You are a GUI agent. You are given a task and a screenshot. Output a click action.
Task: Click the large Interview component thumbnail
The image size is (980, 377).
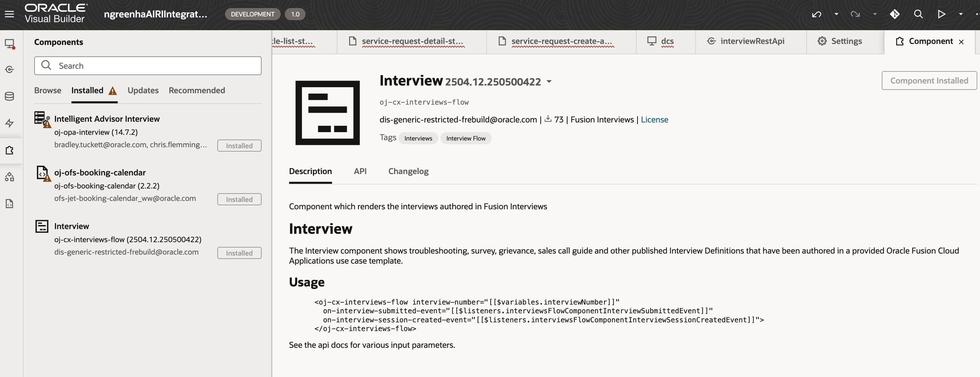(x=328, y=113)
